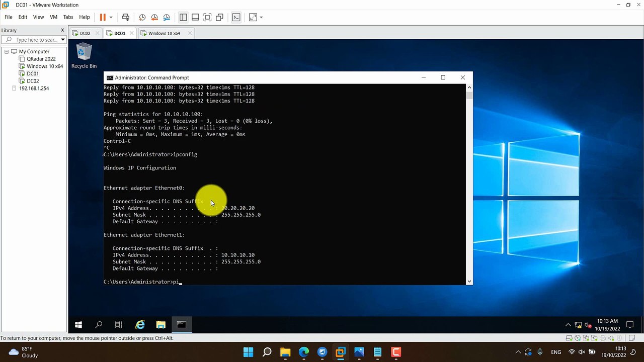Toggle the console view button
644x362 pixels.
[236, 17]
